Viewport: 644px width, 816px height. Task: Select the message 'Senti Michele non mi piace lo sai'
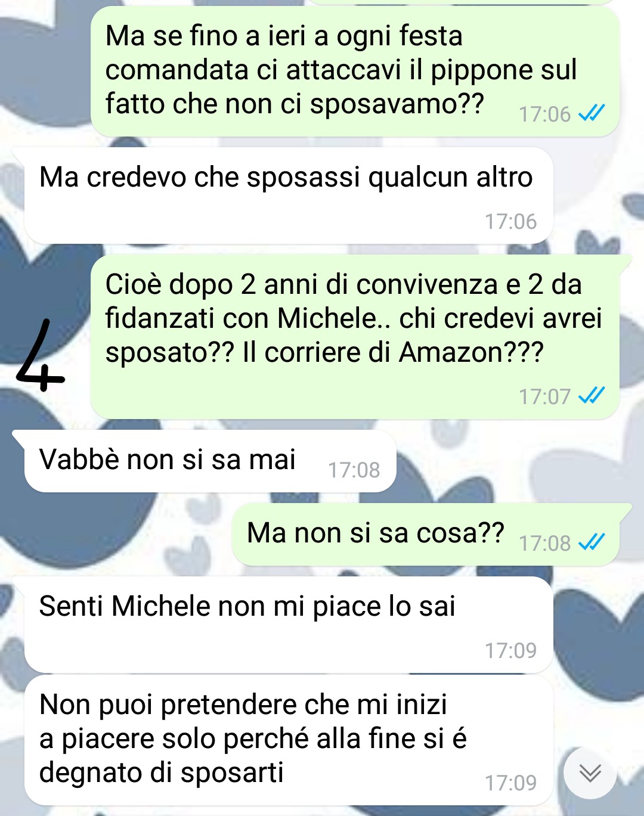[x=289, y=625]
